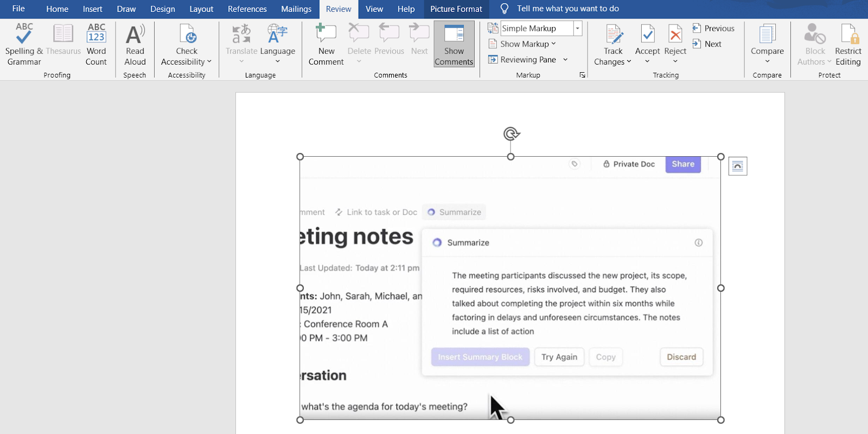
Task: Jump to Next tracked change
Action: (x=707, y=44)
